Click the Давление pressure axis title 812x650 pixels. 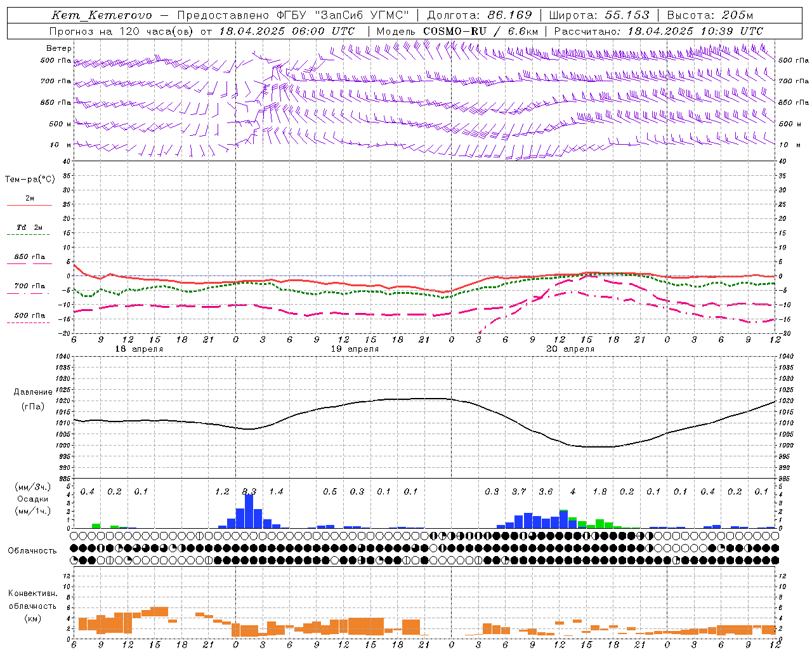(32, 392)
